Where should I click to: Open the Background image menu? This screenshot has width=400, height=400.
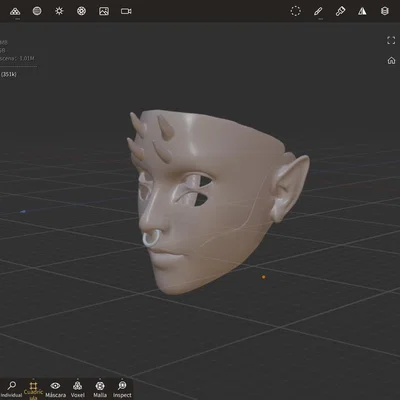click(104, 11)
